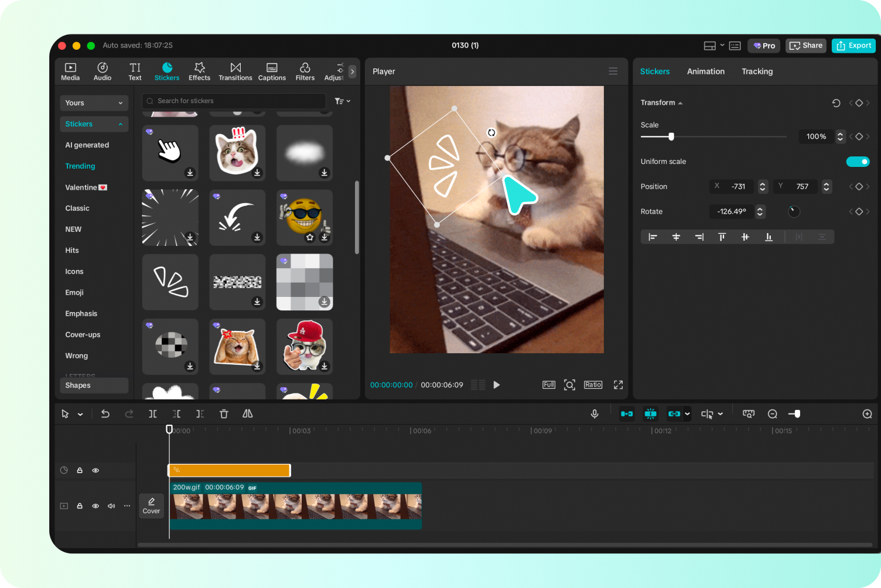
Task: Open the Tracking tab
Action: 757,71
